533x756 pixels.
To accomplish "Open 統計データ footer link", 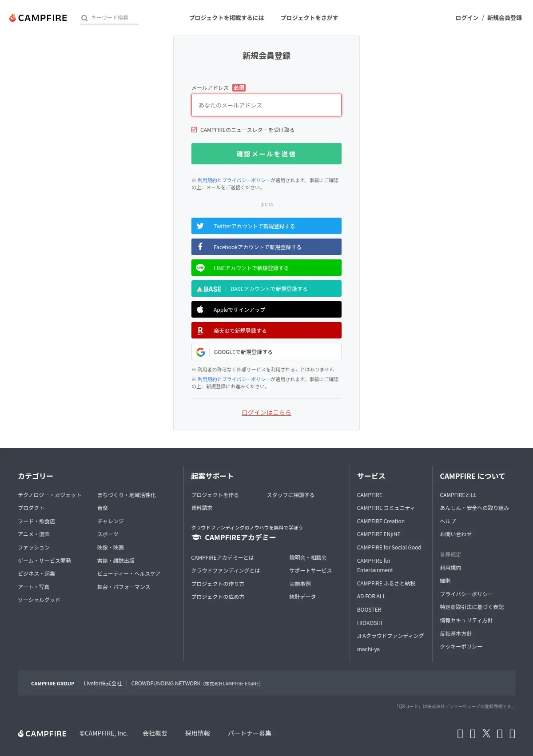I will click(x=302, y=597).
